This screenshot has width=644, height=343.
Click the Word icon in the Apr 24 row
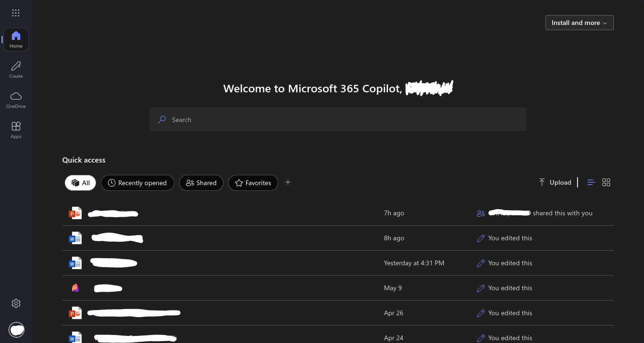[x=75, y=337]
